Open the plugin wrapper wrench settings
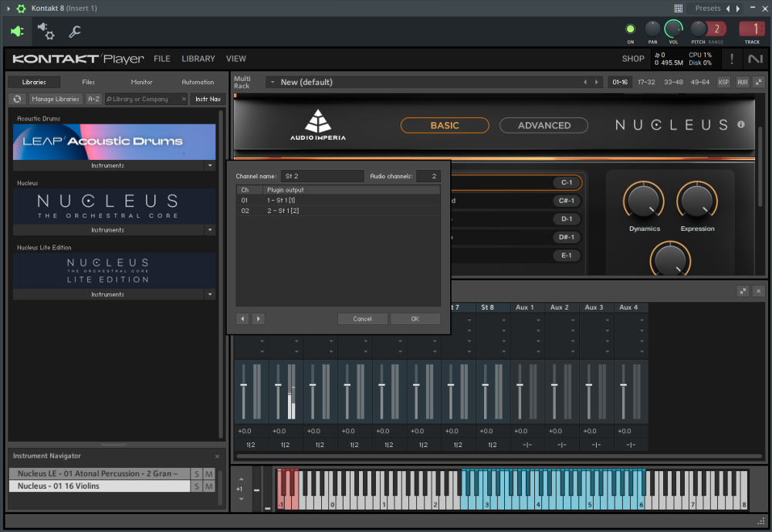The width and height of the screenshot is (772, 532). (75, 32)
